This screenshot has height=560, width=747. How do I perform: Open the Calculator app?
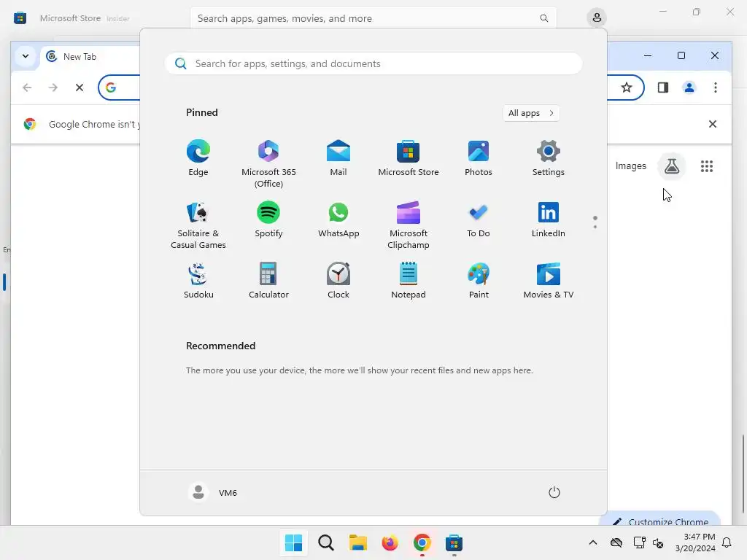pyautogui.click(x=268, y=281)
